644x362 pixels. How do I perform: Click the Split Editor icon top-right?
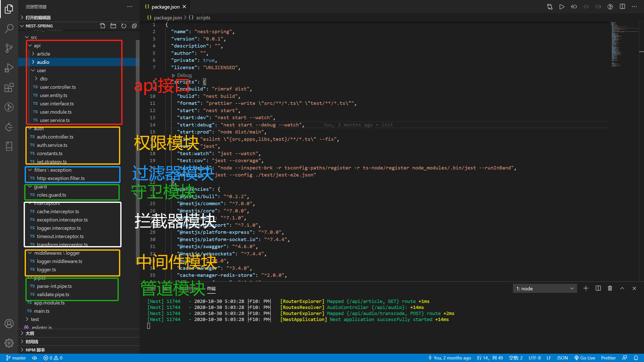[623, 6]
